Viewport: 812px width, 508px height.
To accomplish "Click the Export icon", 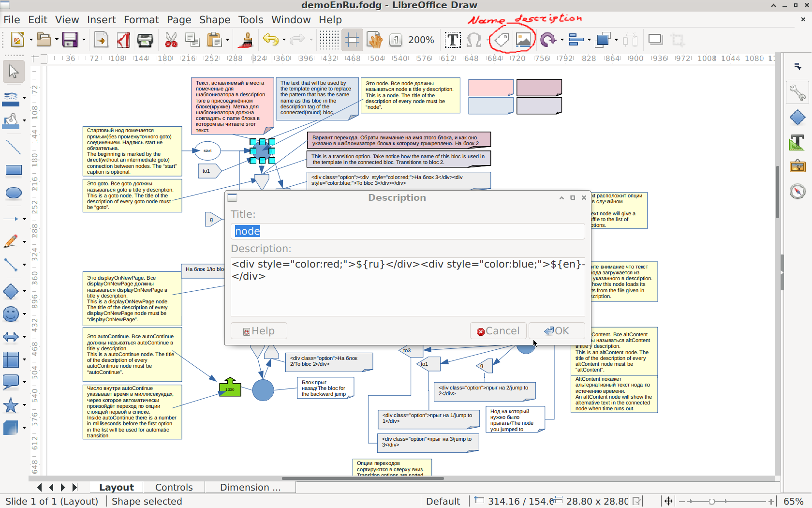I will 101,40.
